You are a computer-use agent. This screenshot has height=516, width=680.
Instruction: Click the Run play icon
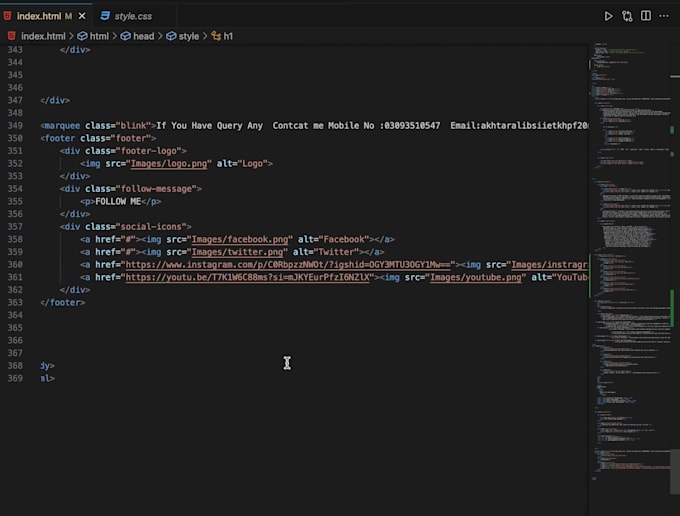(608, 16)
